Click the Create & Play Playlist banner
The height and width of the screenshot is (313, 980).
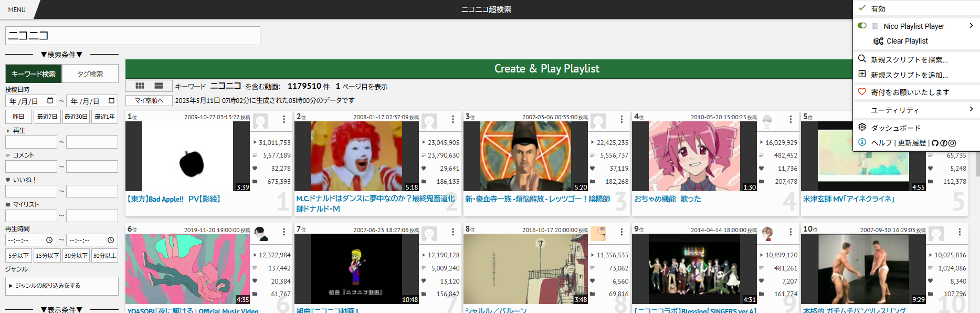tap(546, 69)
